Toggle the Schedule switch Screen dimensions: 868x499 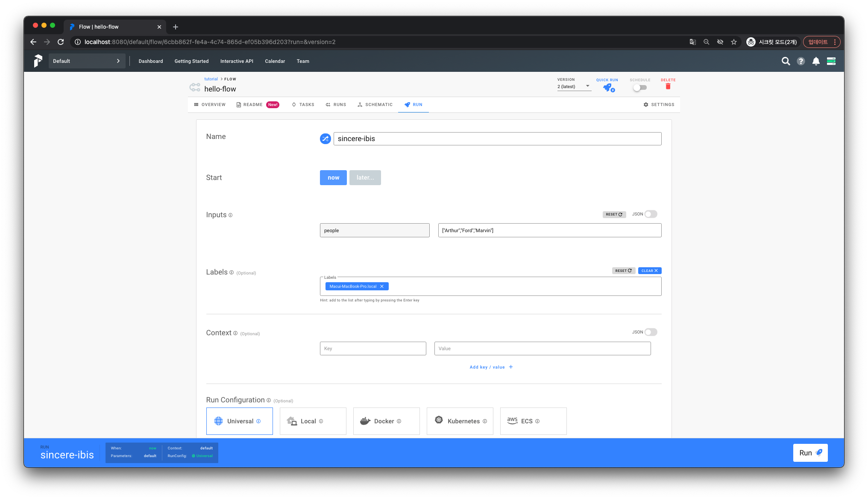639,87
